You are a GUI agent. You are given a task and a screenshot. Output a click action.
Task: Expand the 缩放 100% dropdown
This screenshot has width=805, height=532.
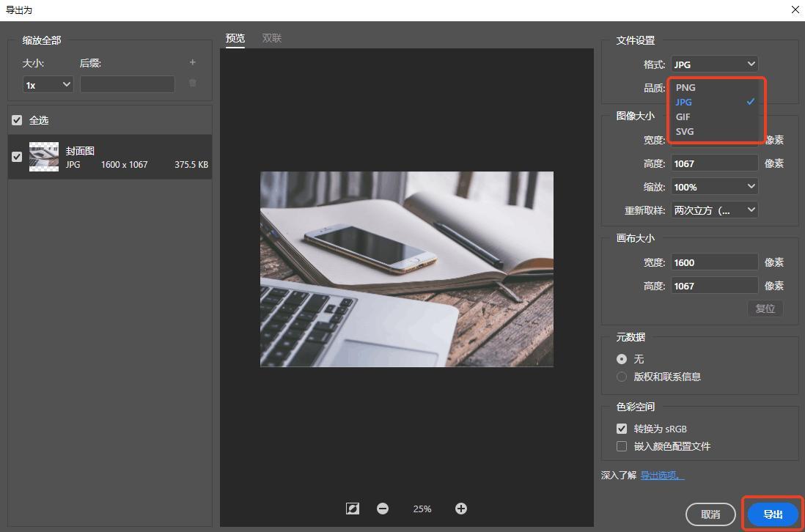tap(714, 187)
